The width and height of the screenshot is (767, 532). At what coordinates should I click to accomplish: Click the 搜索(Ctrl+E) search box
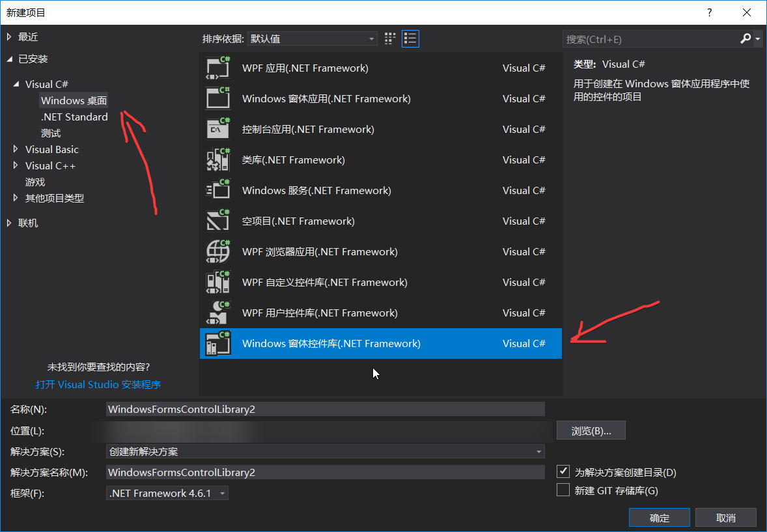pos(650,39)
